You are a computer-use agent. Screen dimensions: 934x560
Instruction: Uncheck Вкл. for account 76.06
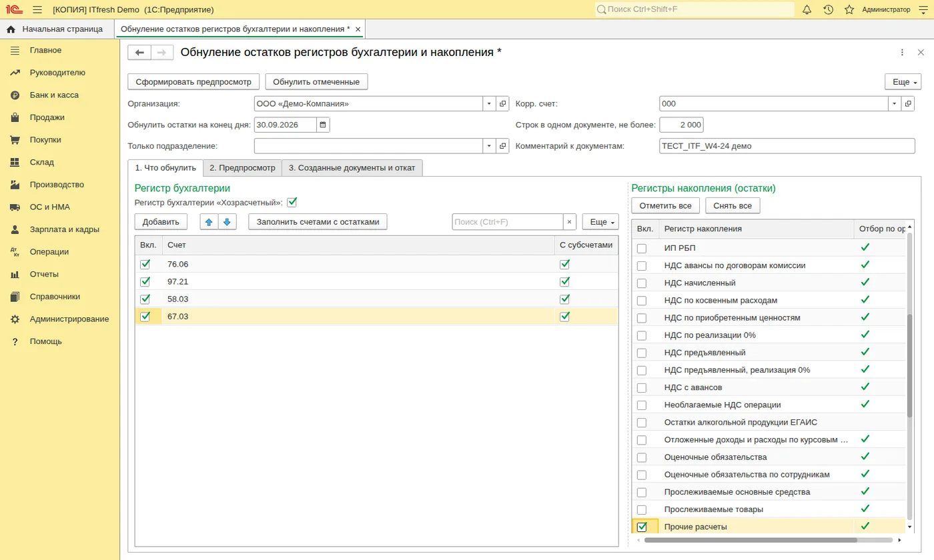145,264
